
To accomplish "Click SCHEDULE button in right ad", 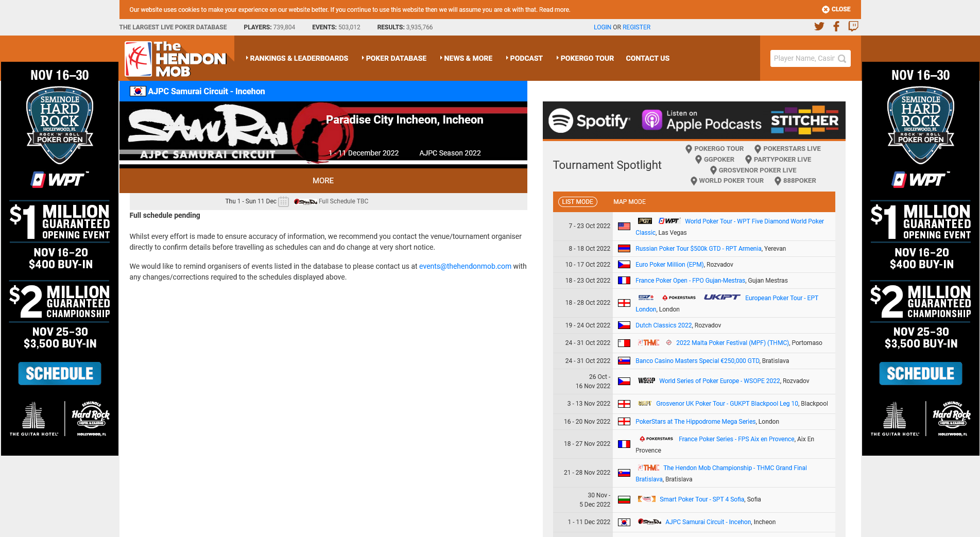I will [x=920, y=373].
